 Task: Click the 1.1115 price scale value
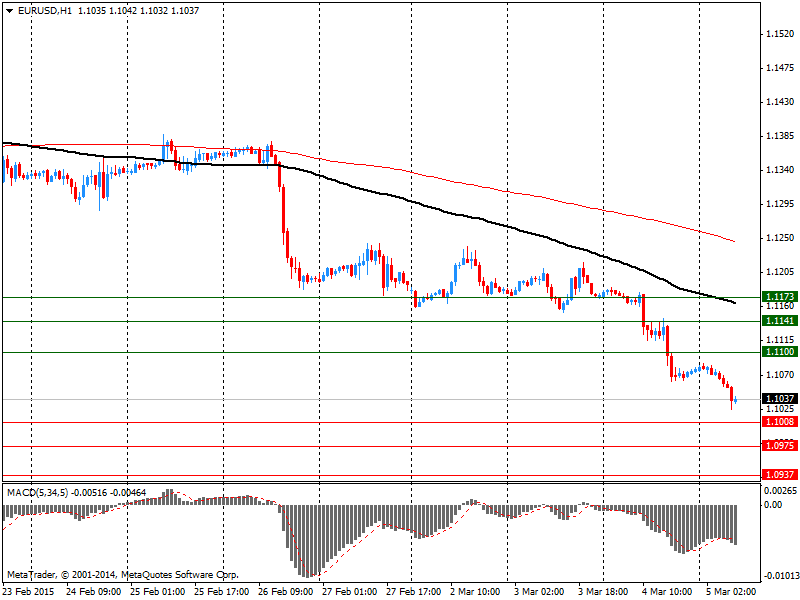click(x=780, y=340)
